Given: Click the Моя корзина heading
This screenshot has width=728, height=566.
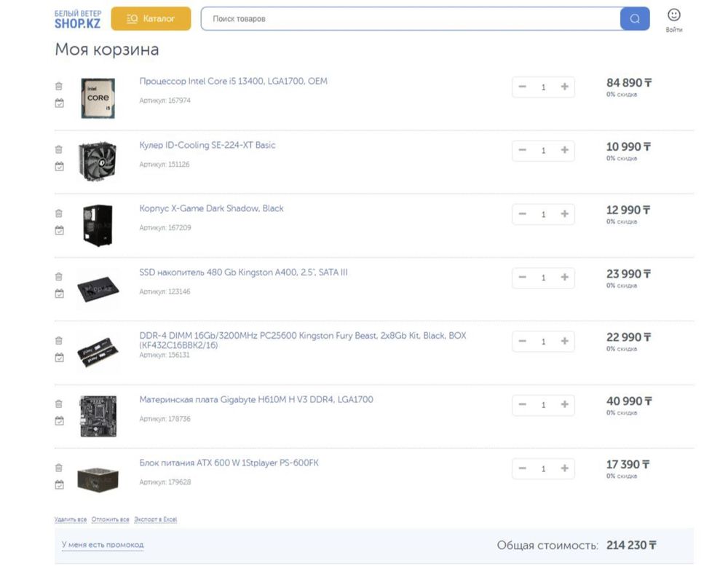Looking at the screenshot, I should pyautogui.click(x=107, y=50).
